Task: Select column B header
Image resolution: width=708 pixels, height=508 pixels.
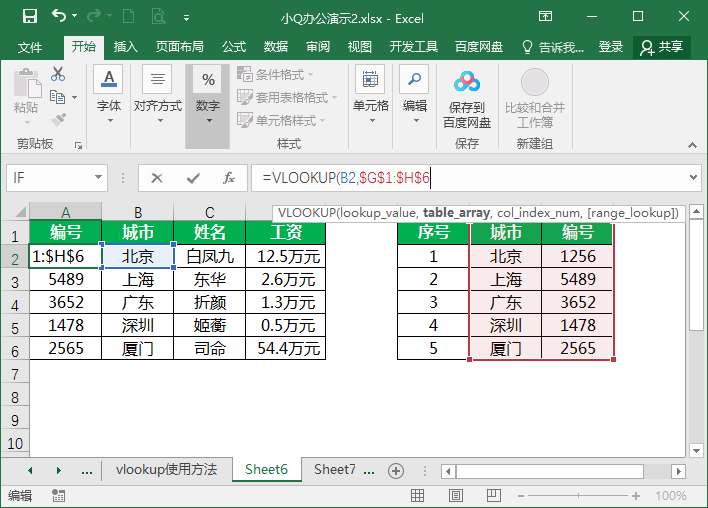Action: pos(138,212)
